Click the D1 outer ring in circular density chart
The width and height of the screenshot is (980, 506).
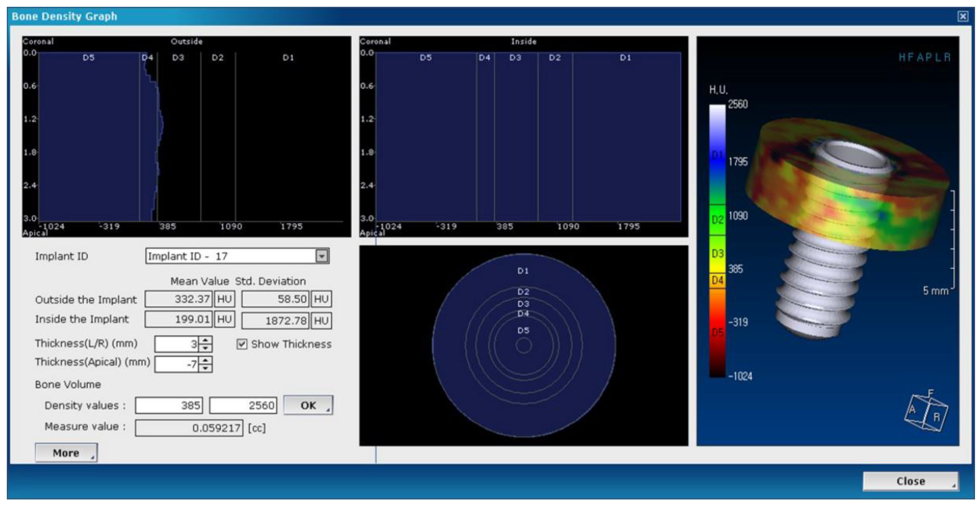click(523, 271)
